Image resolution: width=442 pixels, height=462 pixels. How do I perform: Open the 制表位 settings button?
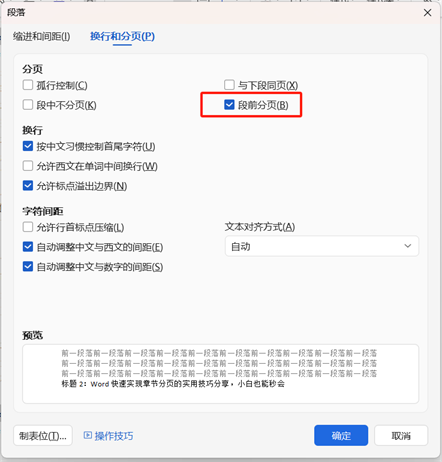tap(43, 435)
